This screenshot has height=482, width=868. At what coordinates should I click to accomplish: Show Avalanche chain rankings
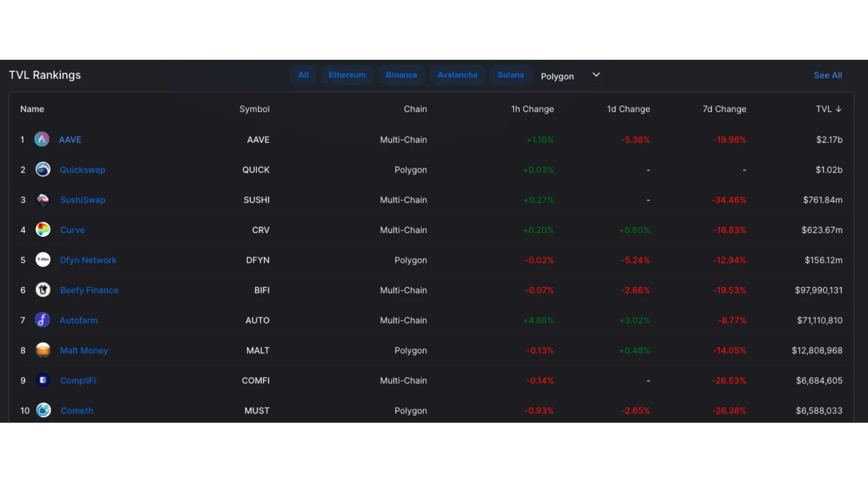coord(457,75)
